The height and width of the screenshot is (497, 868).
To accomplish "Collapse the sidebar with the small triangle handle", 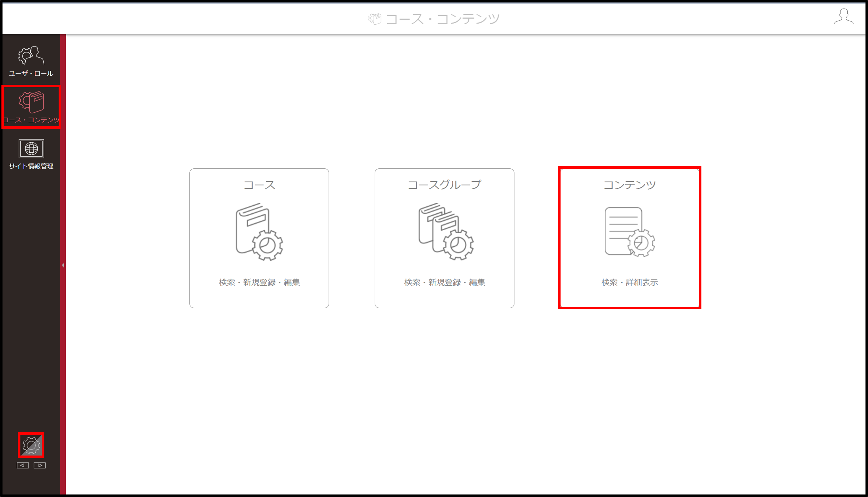I will (x=63, y=265).
